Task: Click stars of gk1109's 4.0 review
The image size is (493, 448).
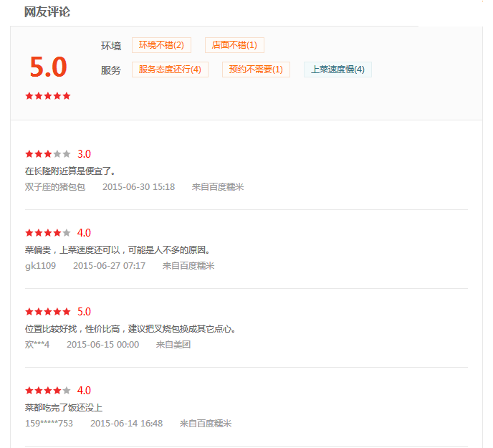Action: pos(48,233)
